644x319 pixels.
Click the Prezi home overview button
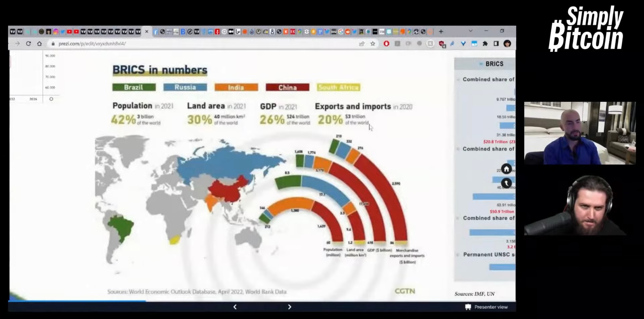tap(506, 169)
